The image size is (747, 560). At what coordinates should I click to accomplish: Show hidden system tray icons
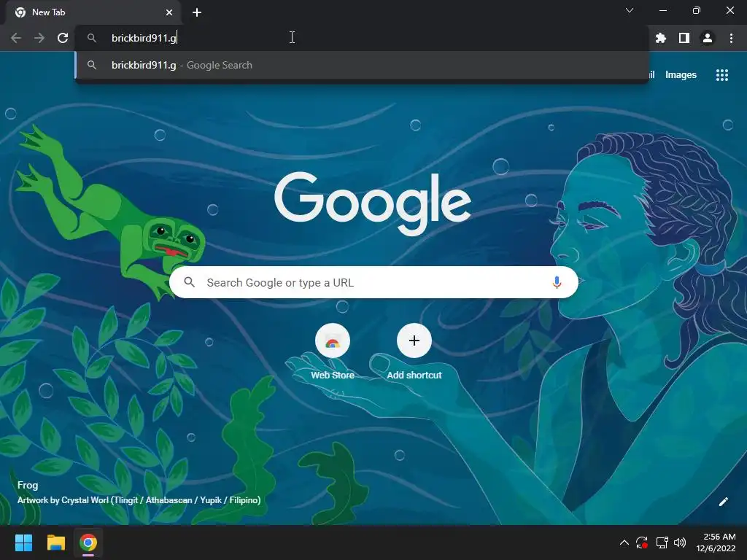pyautogui.click(x=624, y=542)
